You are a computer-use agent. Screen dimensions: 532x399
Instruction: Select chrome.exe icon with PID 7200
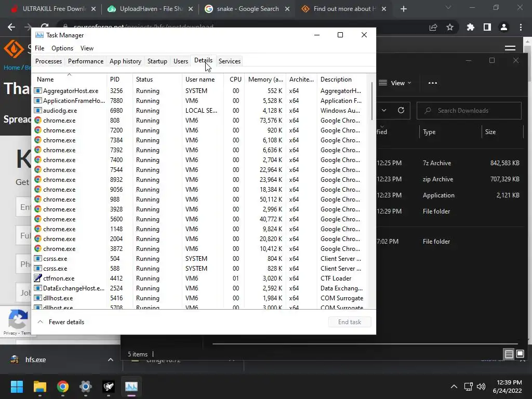pos(37,130)
